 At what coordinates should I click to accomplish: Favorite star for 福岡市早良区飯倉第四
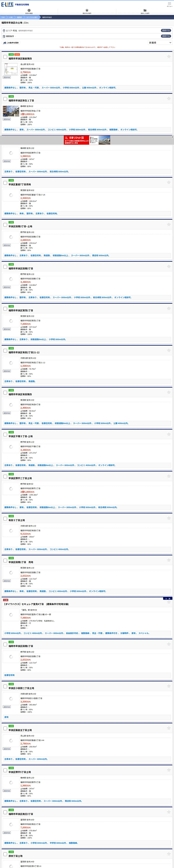(x=169, y=57)
